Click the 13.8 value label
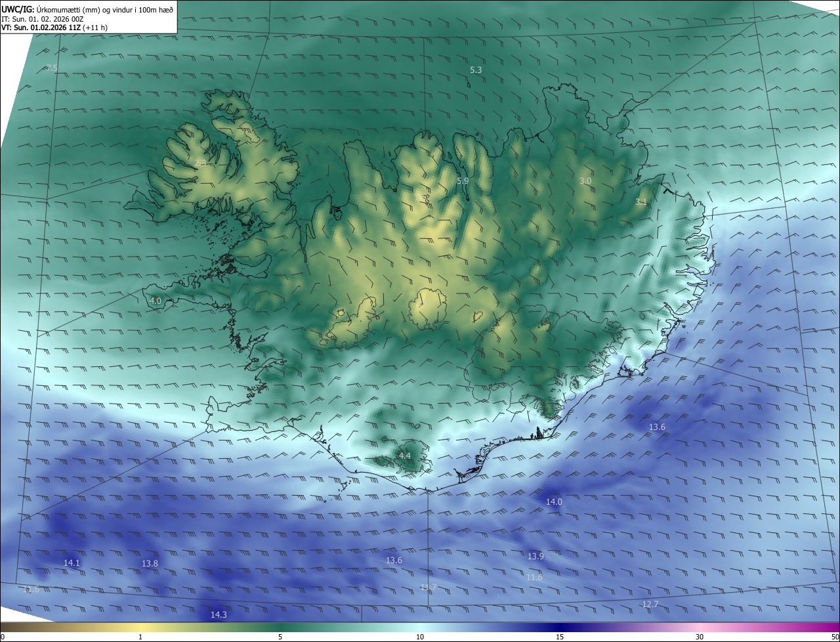This screenshot has height=642, width=840. [x=150, y=563]
